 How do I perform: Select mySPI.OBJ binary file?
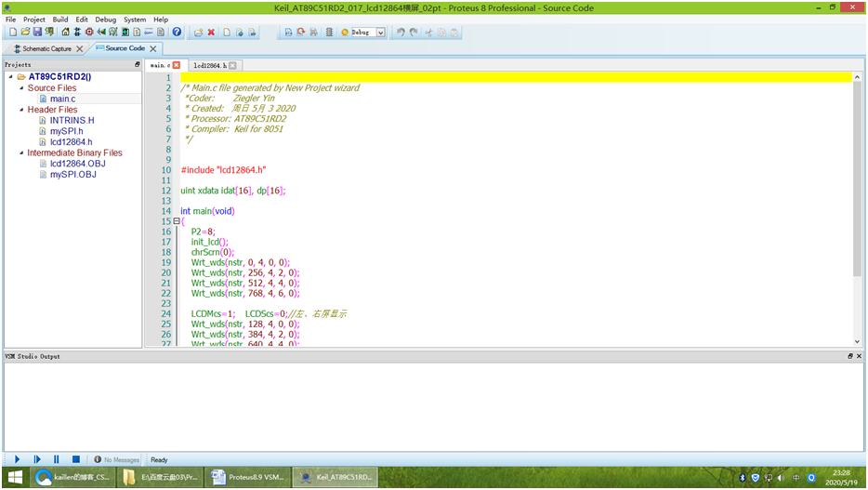pyautogui.click(x=73, y=175)
